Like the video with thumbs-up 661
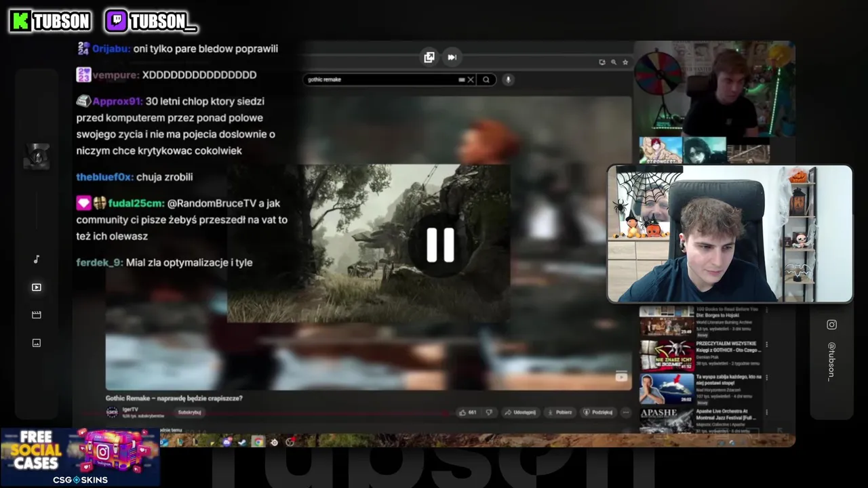Screen dimensions: 868x488 [x=467, y=412]
